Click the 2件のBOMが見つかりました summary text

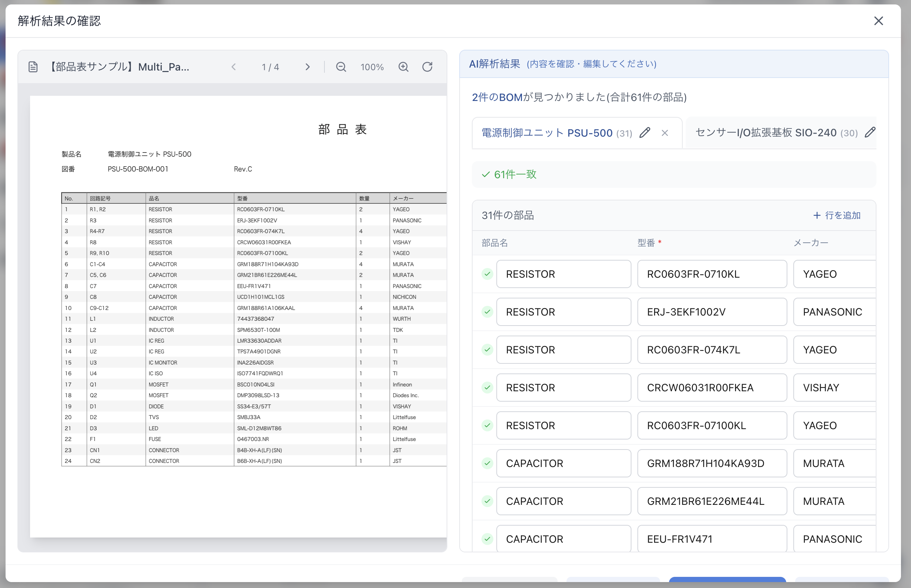tap(579, 97)
